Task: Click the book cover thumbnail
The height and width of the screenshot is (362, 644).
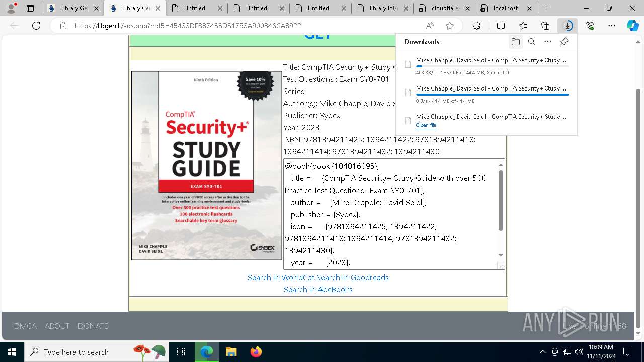Action: pyautogui.click(x=207, y=165)
